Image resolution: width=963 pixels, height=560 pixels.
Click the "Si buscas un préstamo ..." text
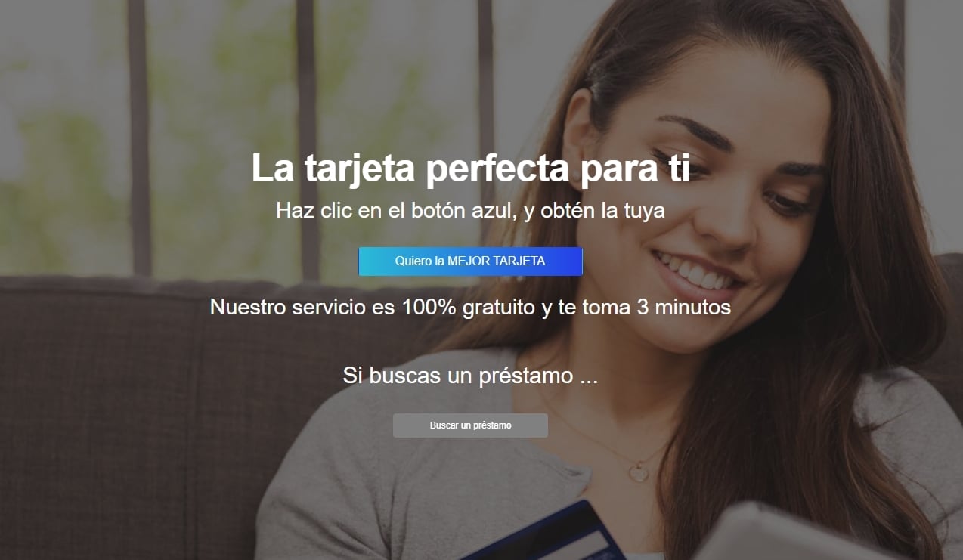pyautogui.click(x=470, y=376)
